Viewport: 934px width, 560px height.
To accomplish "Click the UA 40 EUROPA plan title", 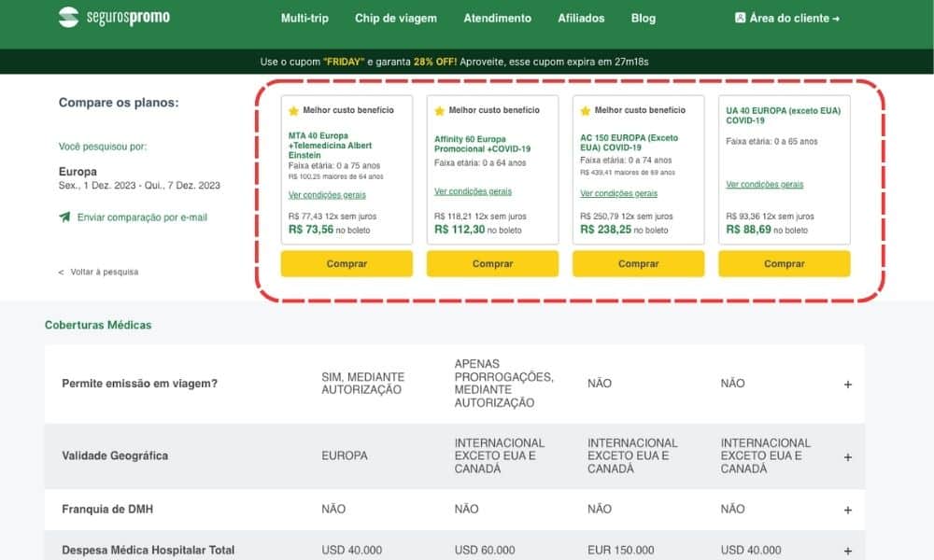I will click(784, 116).
